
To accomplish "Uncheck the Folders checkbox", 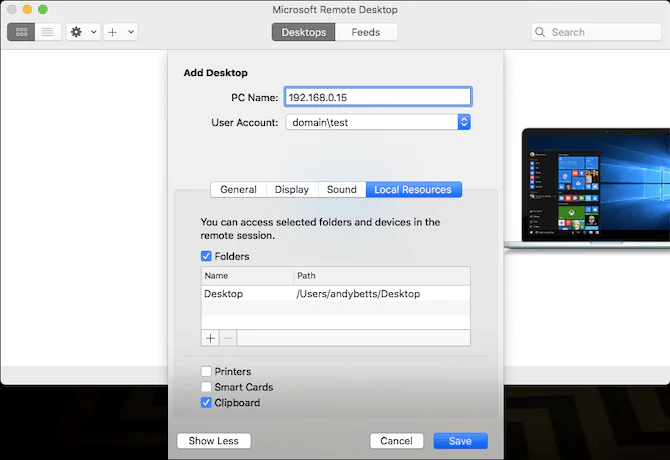I will (206, 256).
